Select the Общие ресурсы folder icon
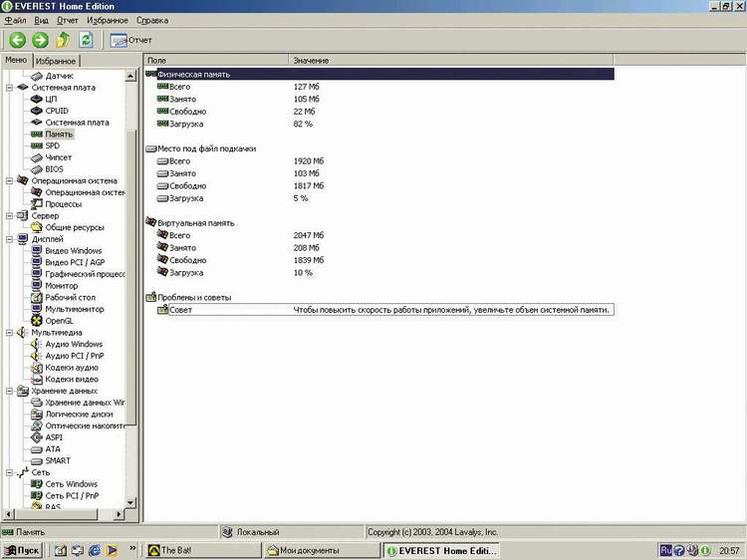The image size is (747, 560). pyautogui.click(x=37, y=227)
